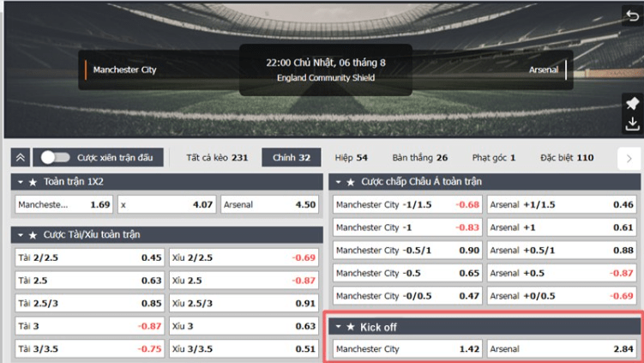
Task: Favorite the Cược chấp Châu Á market star
Action: click(x=351, y=182)
